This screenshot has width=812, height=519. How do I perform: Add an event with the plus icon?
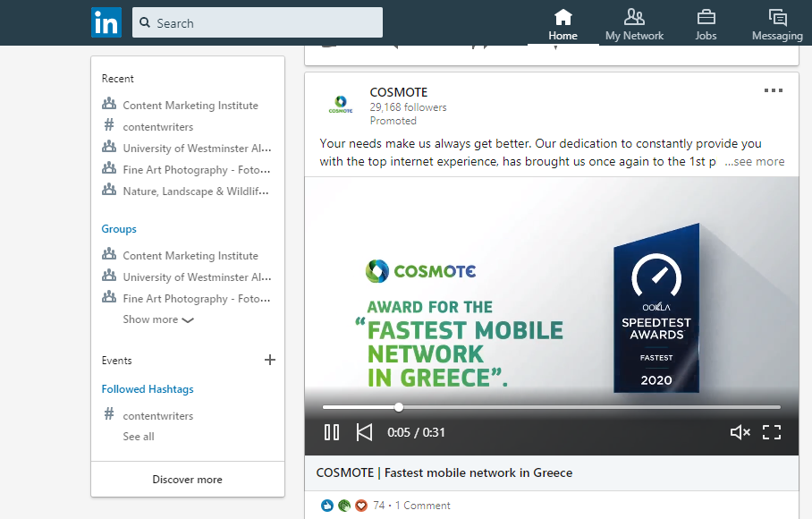[270, 360]
